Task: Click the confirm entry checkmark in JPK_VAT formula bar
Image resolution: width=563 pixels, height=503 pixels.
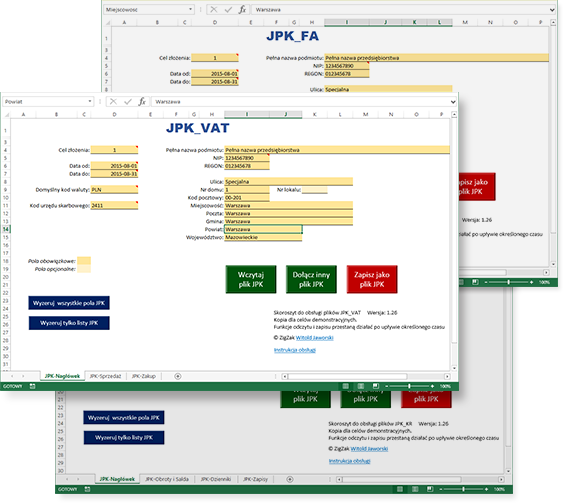Action: pyautogui.click(x=128, y=102)
